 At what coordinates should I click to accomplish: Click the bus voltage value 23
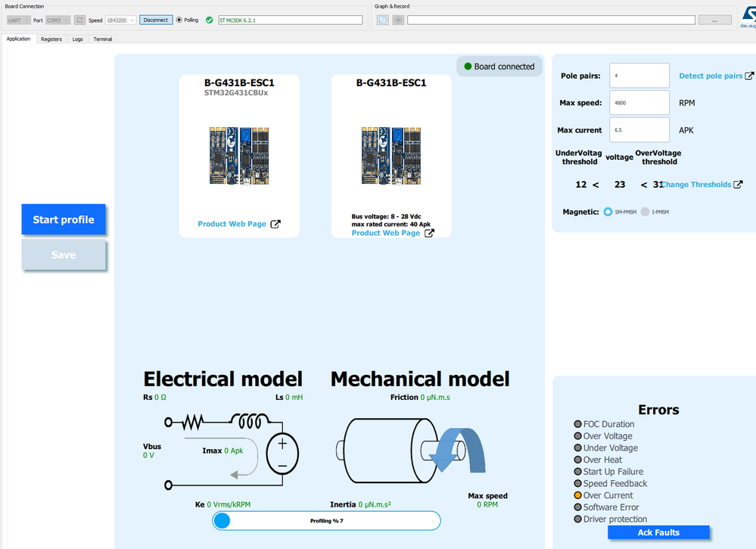click(620, 184)
